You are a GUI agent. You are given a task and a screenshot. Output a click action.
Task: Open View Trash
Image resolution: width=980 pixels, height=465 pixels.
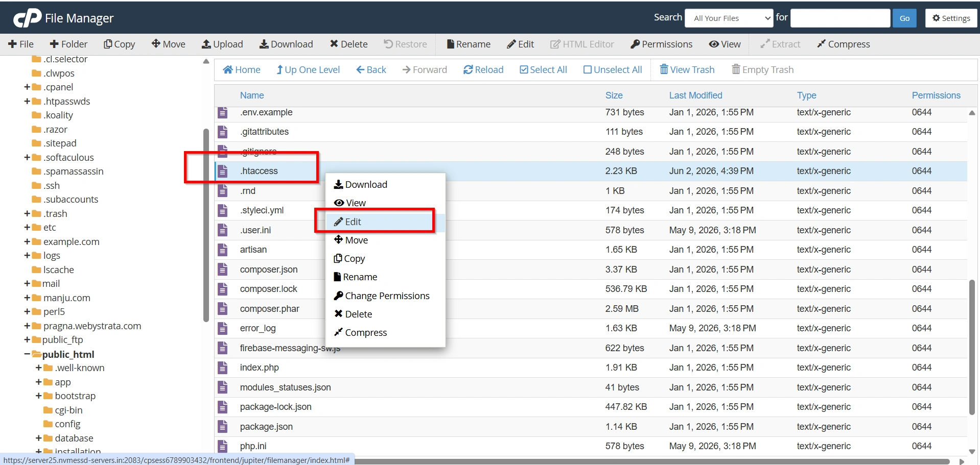(x=687, y=70)
